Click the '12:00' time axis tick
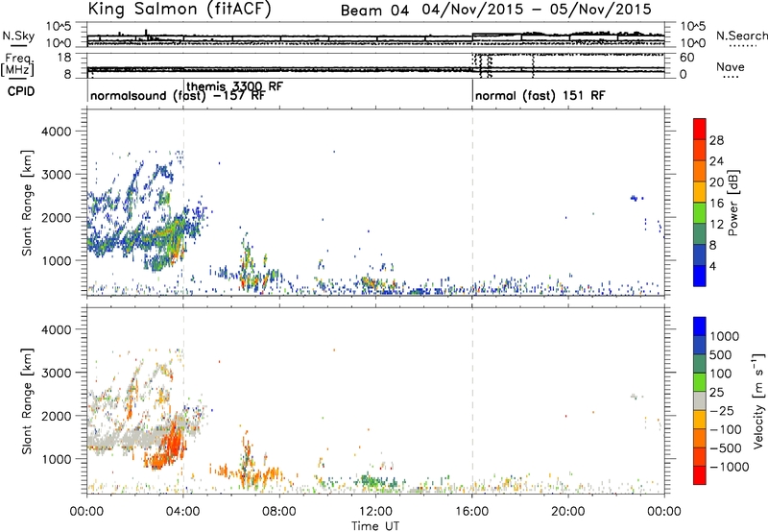 375,512
